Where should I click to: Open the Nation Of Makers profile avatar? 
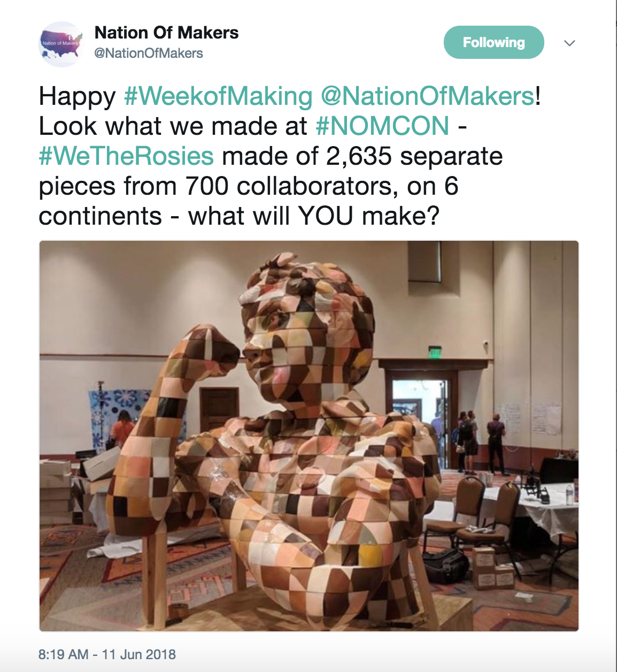[61, 44]
